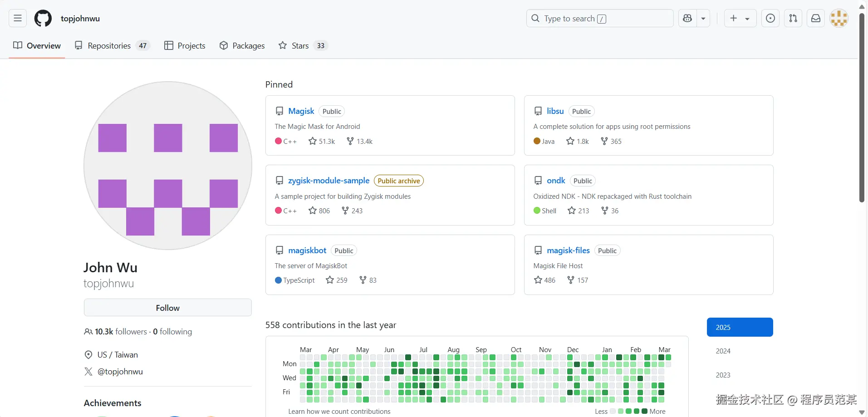Screen dimensions: 868x417
Task: Click the forks icon for libsu
Action: [x=604, y=141]
